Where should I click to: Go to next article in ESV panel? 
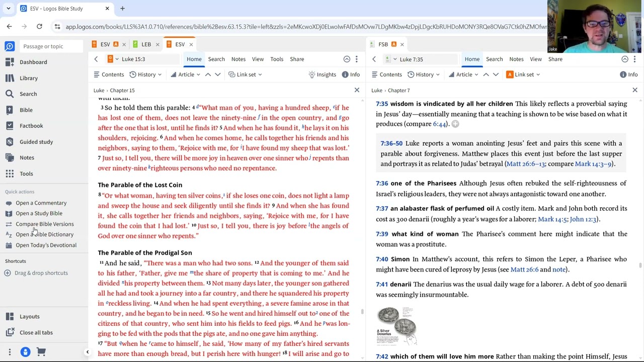[218, 74]
